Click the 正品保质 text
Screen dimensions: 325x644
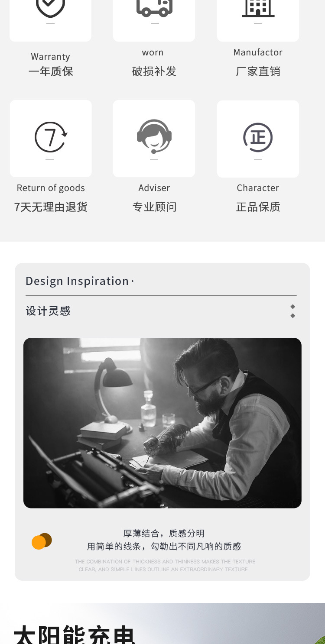258,207
